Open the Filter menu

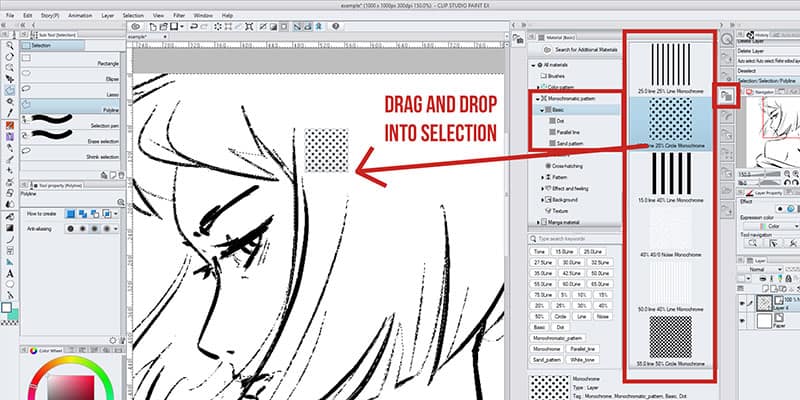[x=179, y=16]
